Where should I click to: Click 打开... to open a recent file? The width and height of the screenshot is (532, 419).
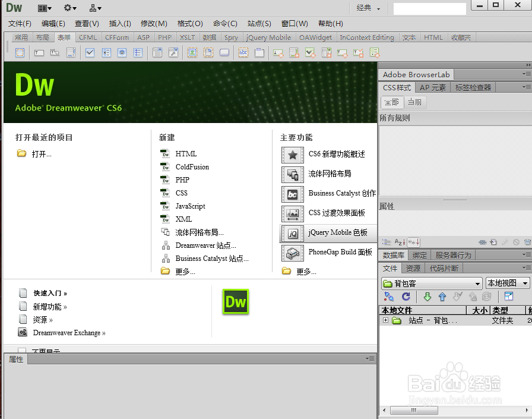click(41, 154)
